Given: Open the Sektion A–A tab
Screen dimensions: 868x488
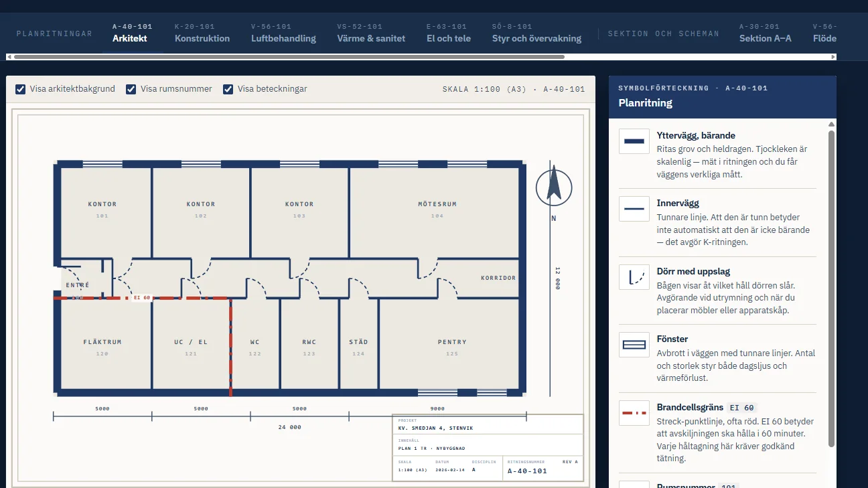Looking at the screenshot, I should [766, 33].
